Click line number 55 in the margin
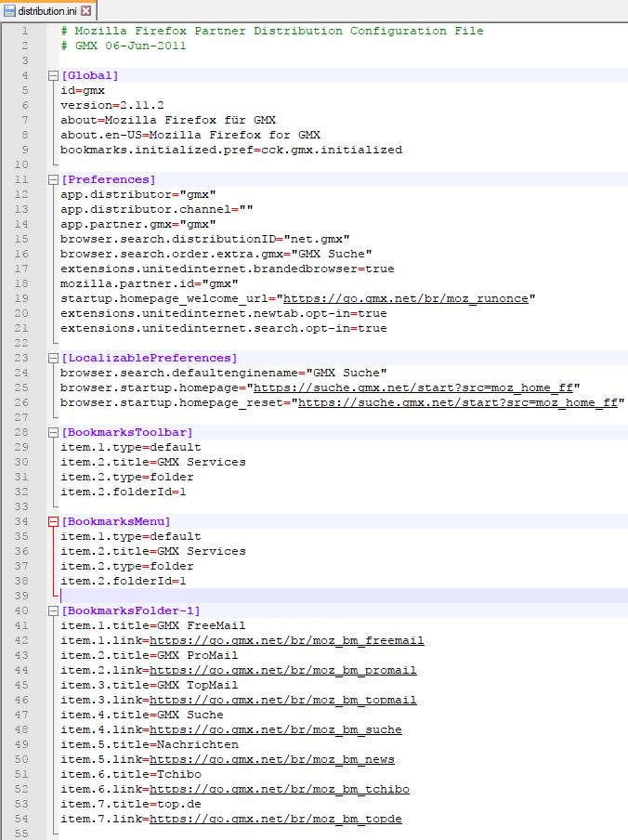This screenshot has height=840, width=628. click(21, 833)
